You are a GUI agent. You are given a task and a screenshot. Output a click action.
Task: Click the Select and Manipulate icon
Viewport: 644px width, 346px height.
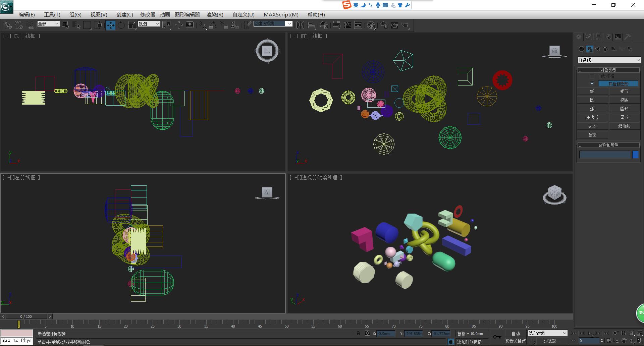pyautogui.click(x=179, y=25)
